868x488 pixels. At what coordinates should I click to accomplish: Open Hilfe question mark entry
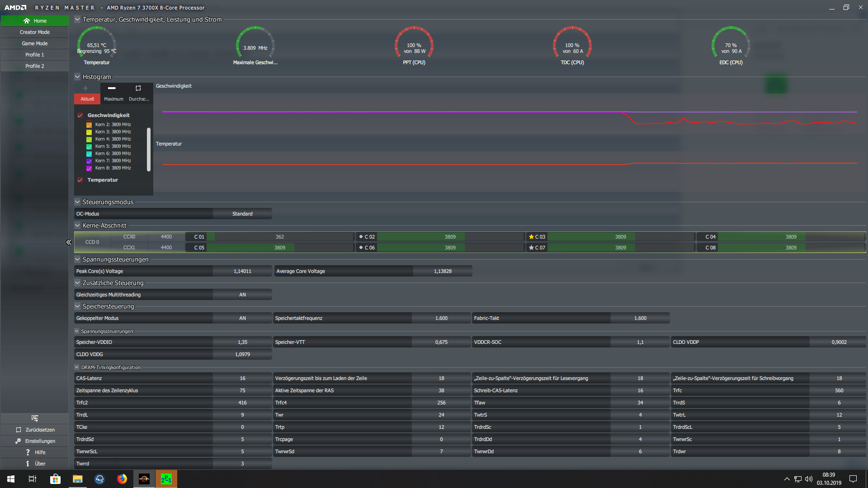click(28, 452)
